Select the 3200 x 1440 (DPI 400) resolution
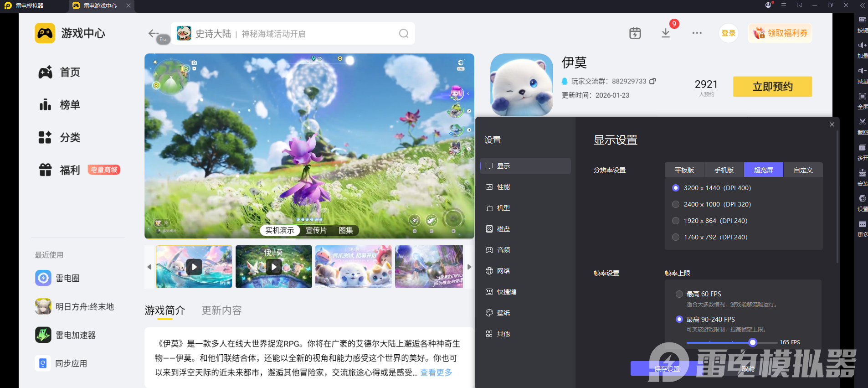This screenshot has height=388, width=868. (712, 188)
